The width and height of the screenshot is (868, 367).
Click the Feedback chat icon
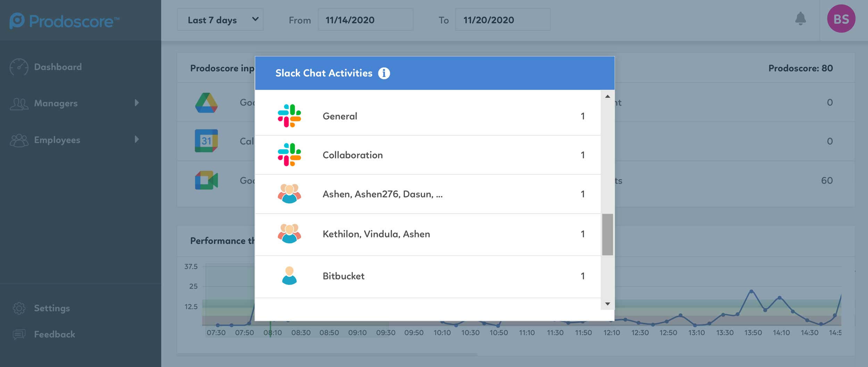click(x=19, y=334)
